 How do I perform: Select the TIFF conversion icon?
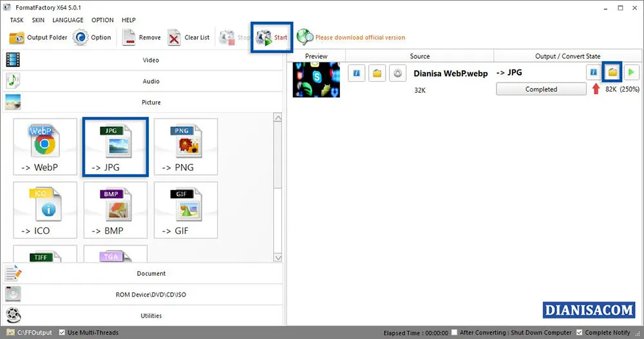(45, 254)
